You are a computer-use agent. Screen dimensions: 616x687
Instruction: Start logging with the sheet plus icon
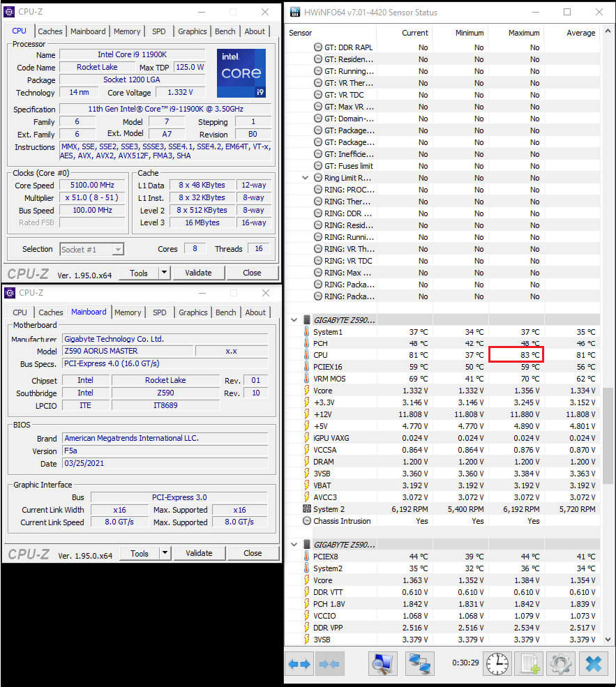click(x=530, y=663)
